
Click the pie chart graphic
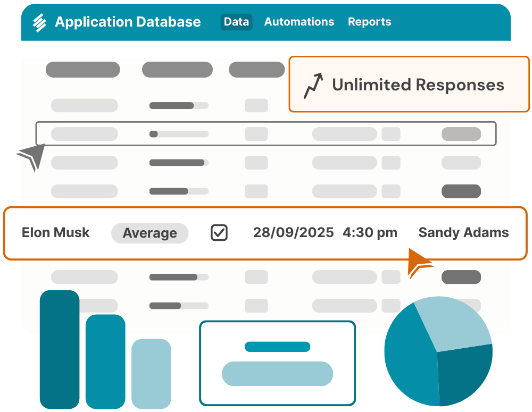(x=438, y=351)
